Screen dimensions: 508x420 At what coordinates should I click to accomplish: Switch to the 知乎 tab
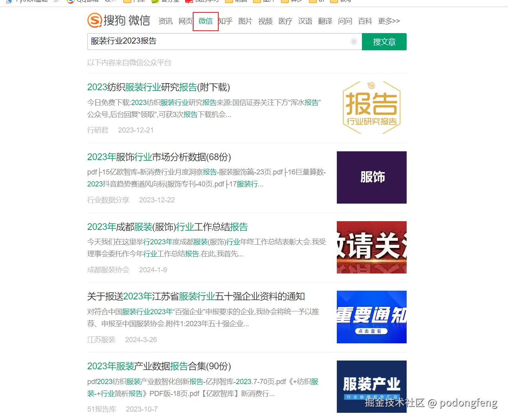pos(225,21)
